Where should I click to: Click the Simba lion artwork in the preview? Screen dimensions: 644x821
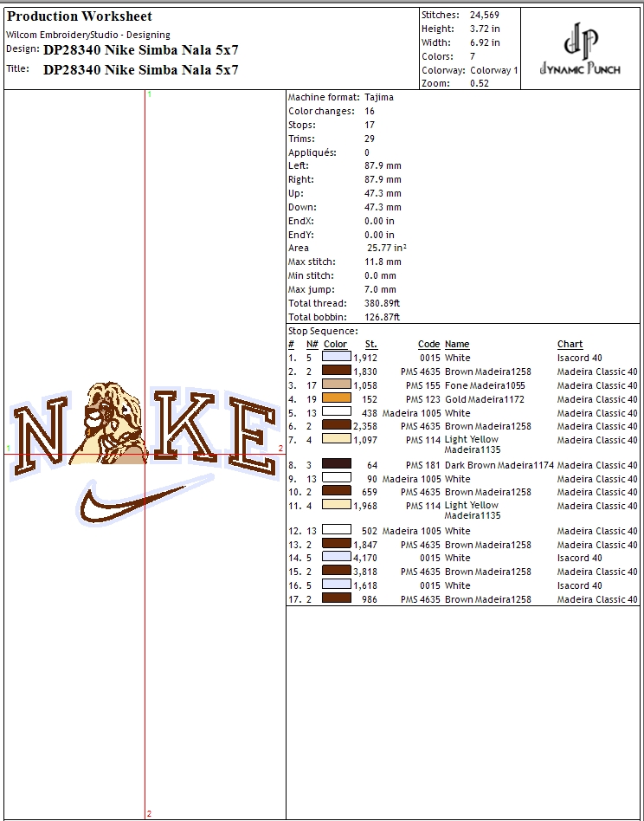coord(111,420)
